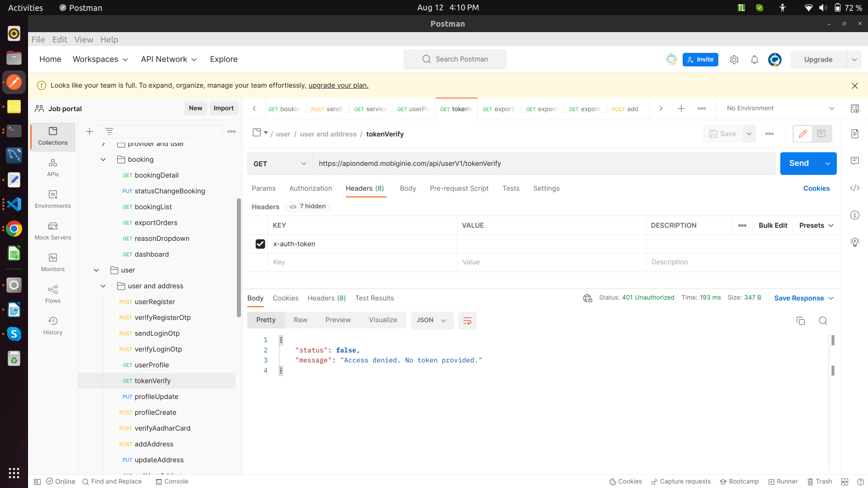The image size is (868, 488).
Task: Switch to edit build mode pencil
Action: tap(802, 134)
